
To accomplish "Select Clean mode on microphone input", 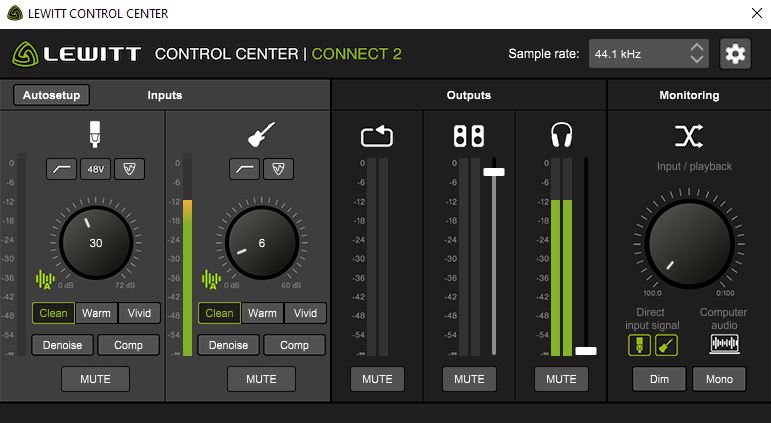I will pyautogui.click(x=53, y=313).
